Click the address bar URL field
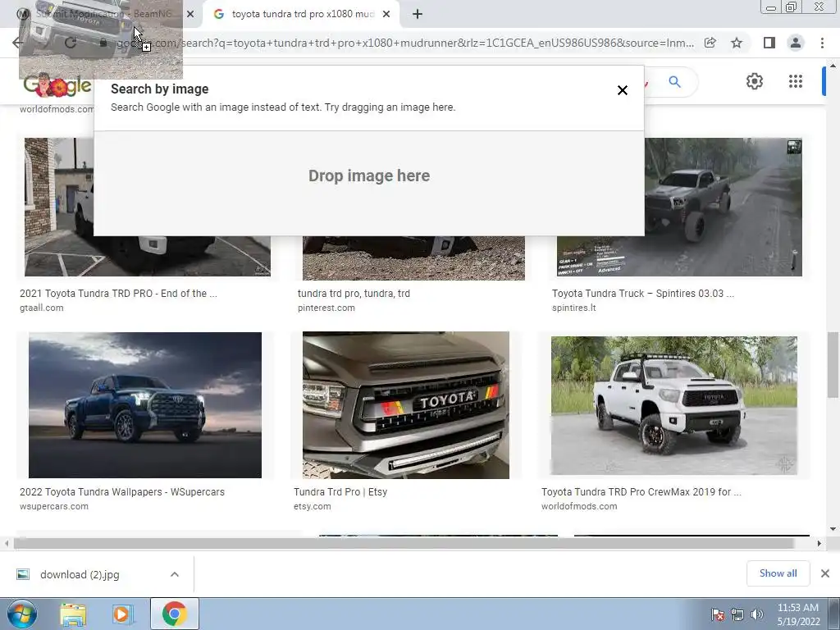 click(x=404, y=43)
